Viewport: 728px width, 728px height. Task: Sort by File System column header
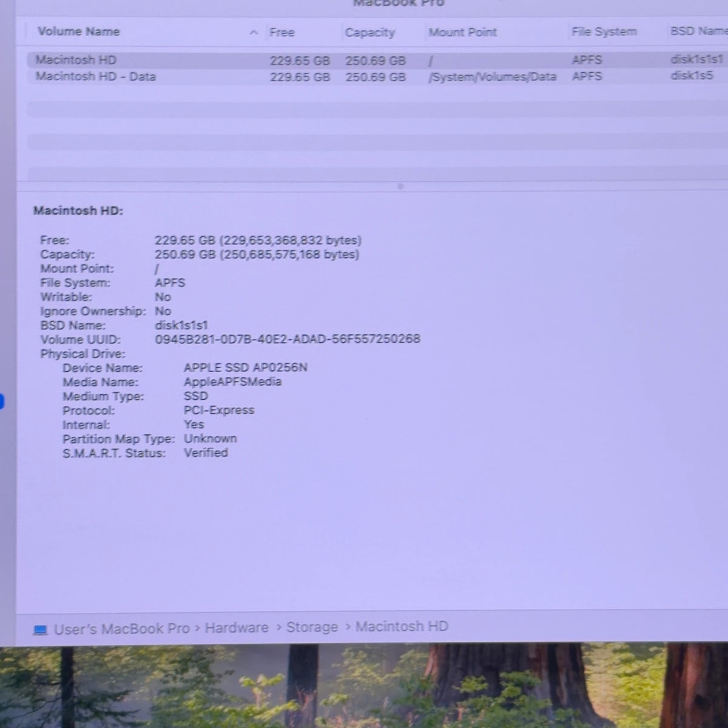click(x=604, y=32)
